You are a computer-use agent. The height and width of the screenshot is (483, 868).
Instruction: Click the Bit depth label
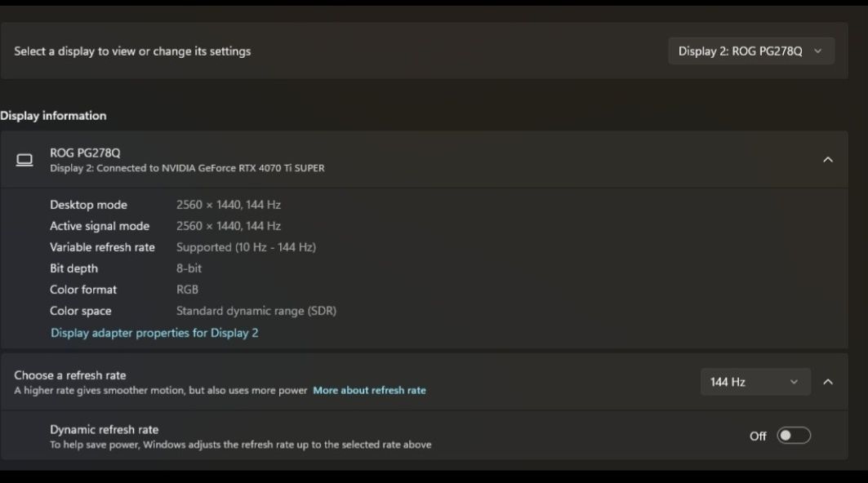(x=73, y=268)
